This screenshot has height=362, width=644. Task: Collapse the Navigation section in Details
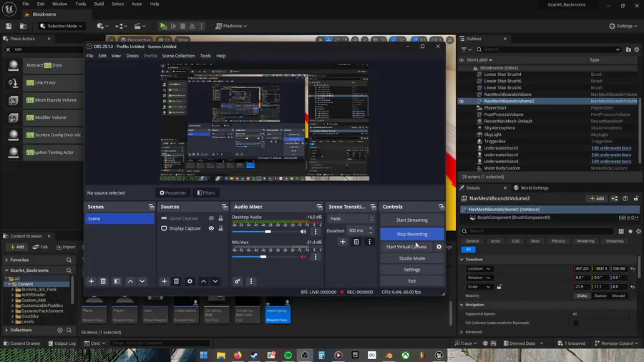[462, 305]
